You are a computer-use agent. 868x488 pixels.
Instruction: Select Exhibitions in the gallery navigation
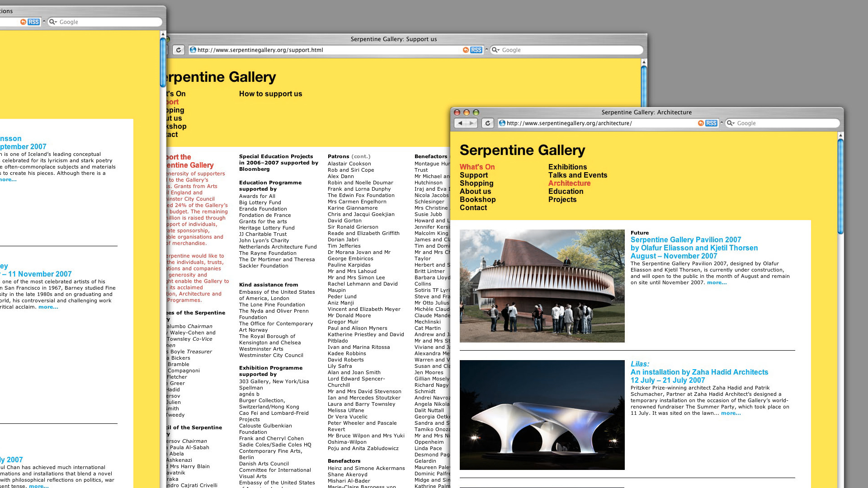coord(567,167)
